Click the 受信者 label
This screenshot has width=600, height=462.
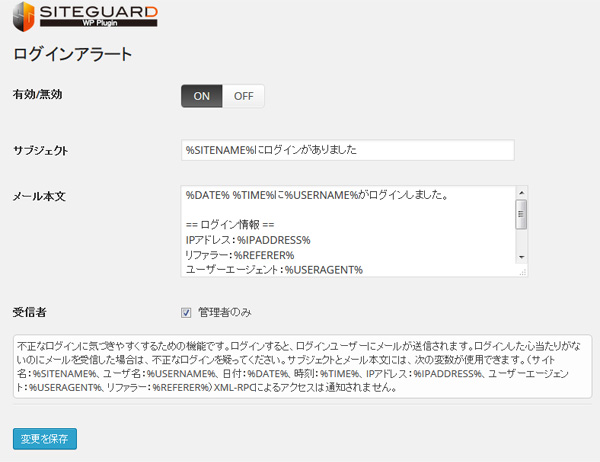click(29, 312)
